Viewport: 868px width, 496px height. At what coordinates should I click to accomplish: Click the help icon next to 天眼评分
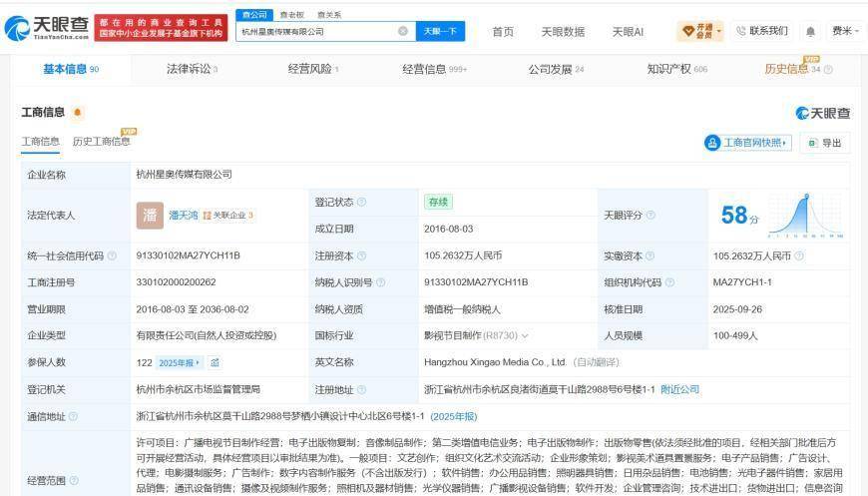(x=651, y=215)
